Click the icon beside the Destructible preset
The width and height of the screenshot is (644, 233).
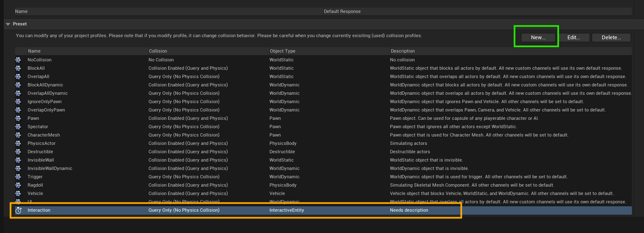coord(18,152)
